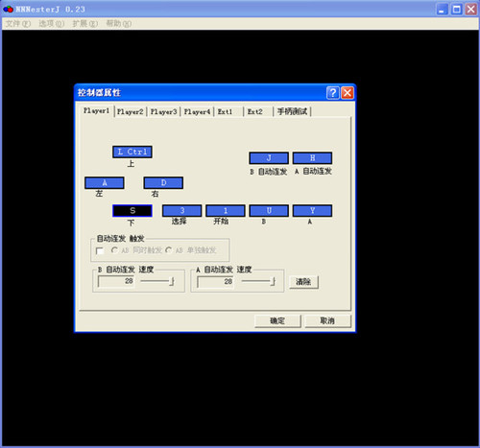This screenshot has width=480, height=448.
Task: Click the NNNesterJ app icon in title bar
Action: coord(8,10)
